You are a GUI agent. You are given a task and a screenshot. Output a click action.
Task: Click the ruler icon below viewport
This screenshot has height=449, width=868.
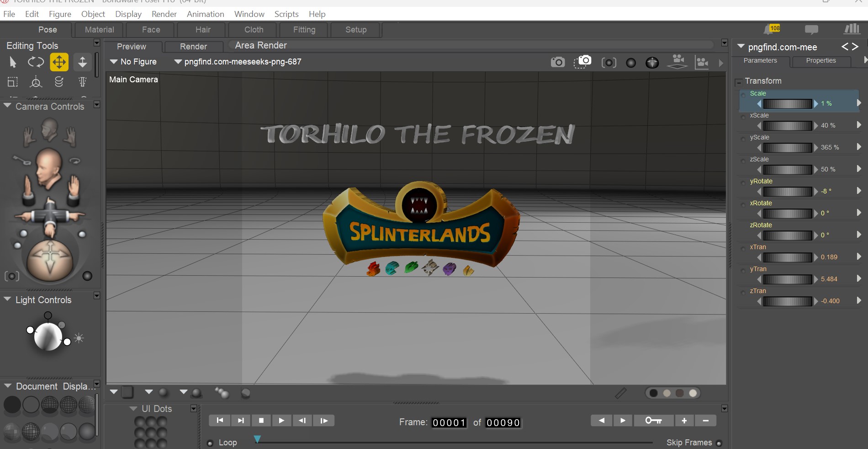point(620,393)
